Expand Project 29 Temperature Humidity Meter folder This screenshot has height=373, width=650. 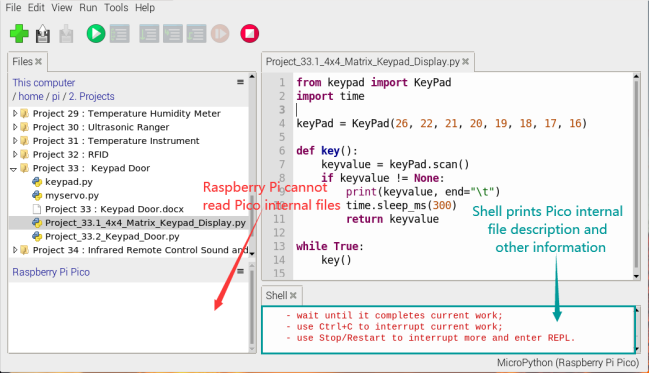15,113
